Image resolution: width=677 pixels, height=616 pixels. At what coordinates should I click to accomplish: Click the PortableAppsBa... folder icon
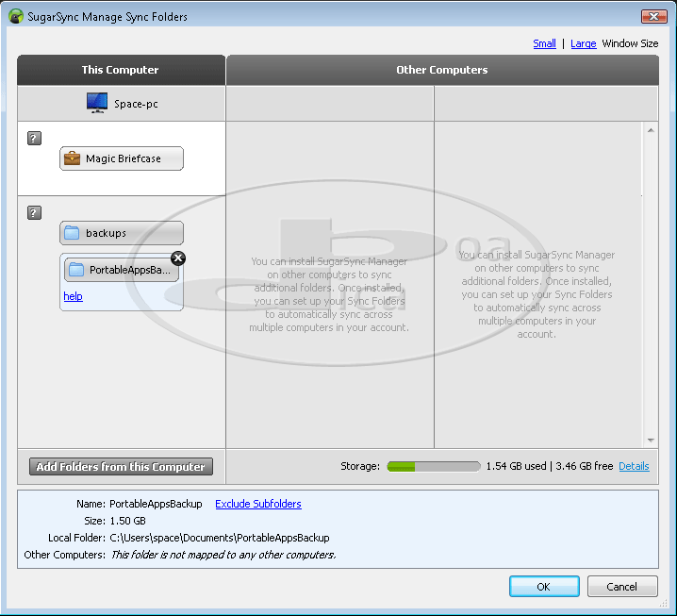[76, 270]
